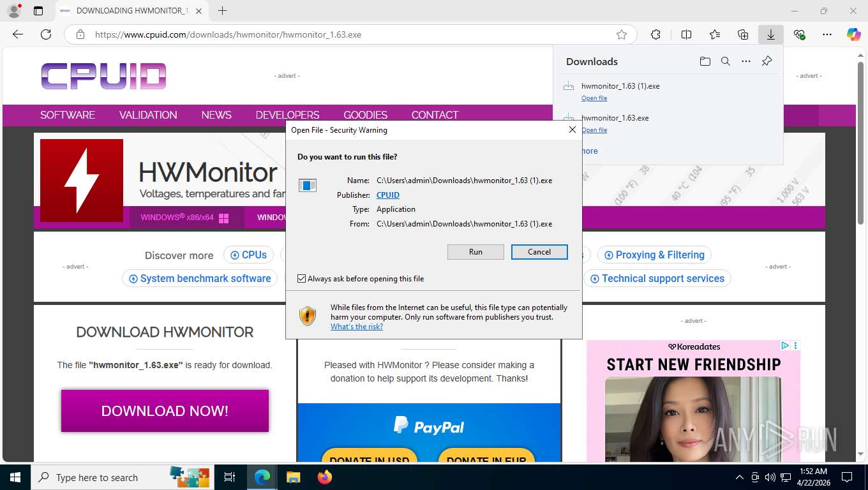
Task: Open What's the risk? link
Action: (x=357, y=327)
